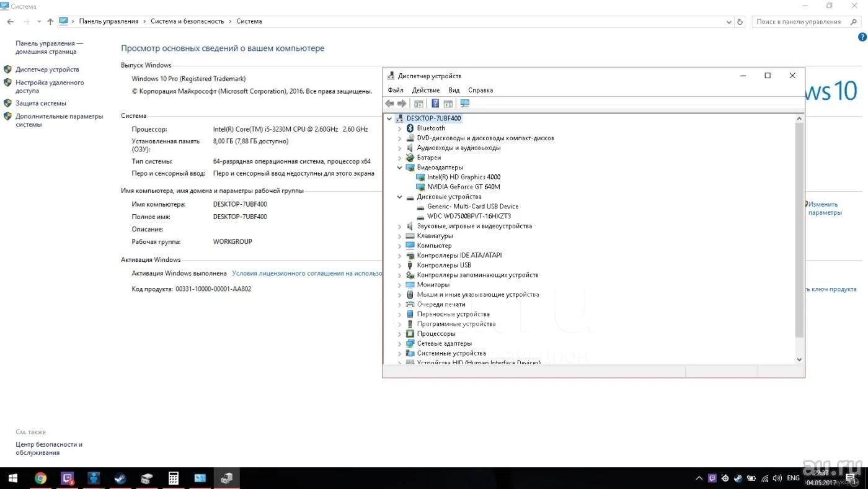Select the Очереди печати row
The width and height of the screenshot is (868, 489).
(441, 304)
